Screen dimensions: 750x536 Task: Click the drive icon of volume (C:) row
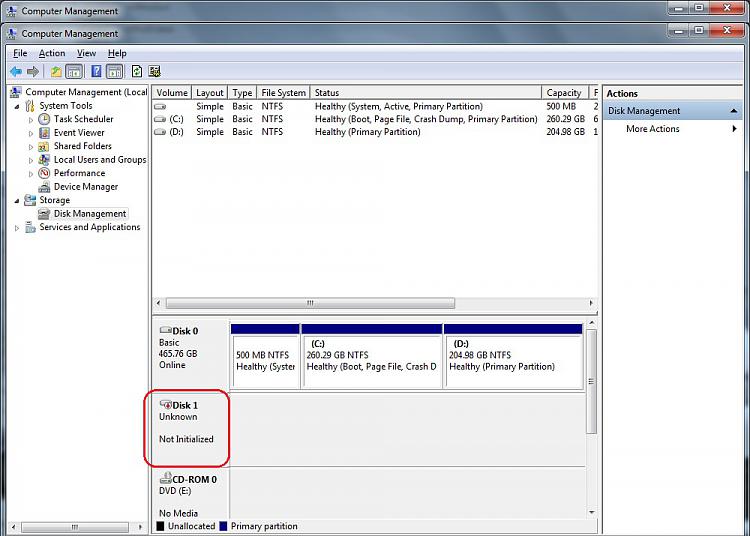click(x=160, y=119)
